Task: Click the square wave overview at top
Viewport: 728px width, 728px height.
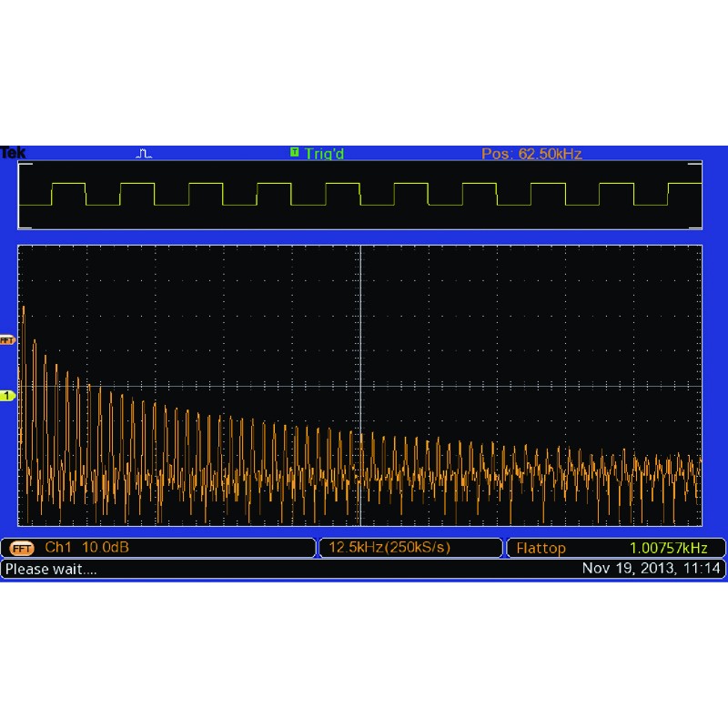Action: tap(360, 195)
